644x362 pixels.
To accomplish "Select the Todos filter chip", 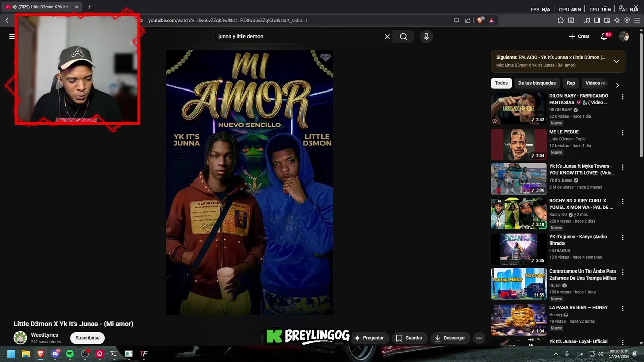I will point(501,83).
